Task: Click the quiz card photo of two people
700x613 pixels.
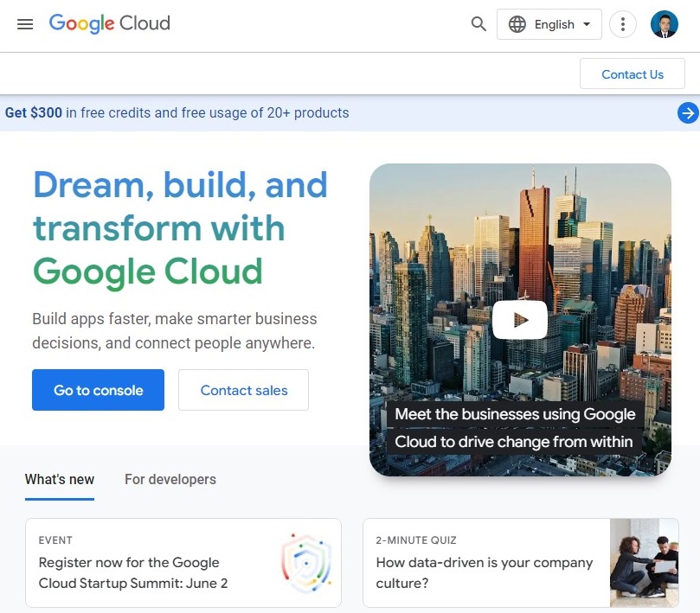Action: pos(645,563)
